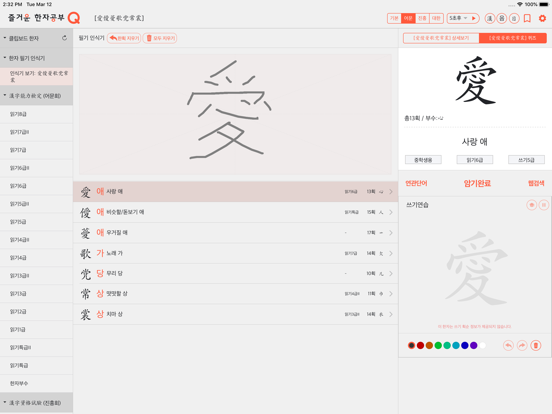Choose the red pen color

point(420,345)
